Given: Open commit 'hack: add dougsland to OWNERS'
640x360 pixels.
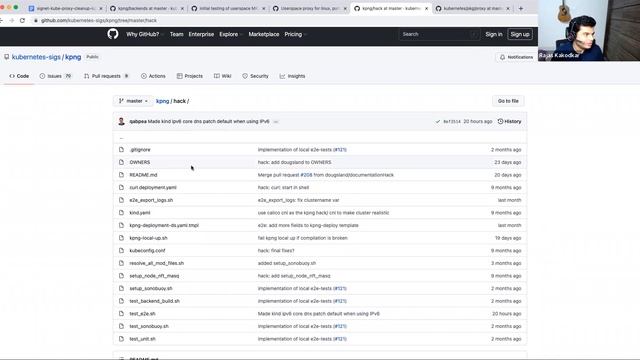Looking at the screenshot, I should coord(294,162).
